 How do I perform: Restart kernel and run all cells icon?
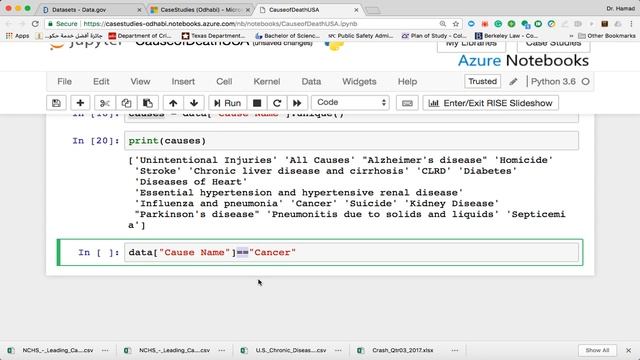tap(297, 103)
